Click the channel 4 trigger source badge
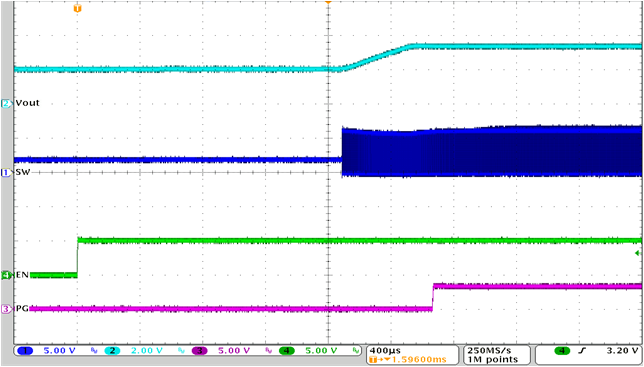 pos(562,351)
